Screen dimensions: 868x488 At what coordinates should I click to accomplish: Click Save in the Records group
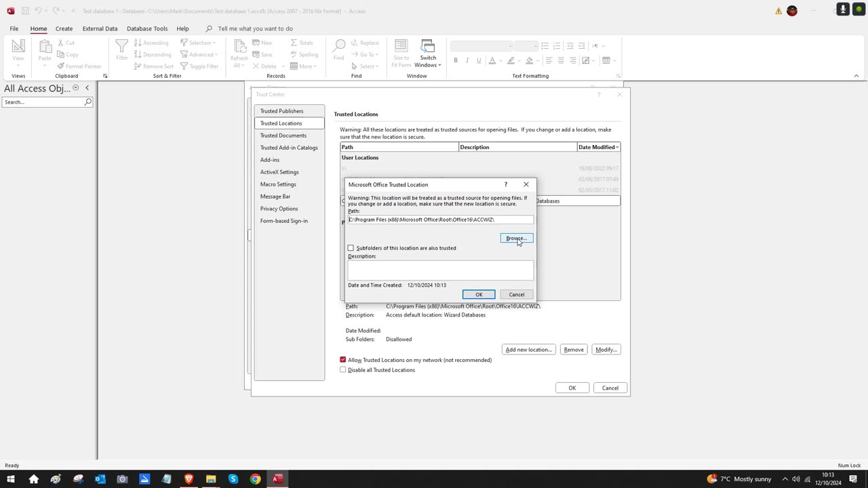262,54
